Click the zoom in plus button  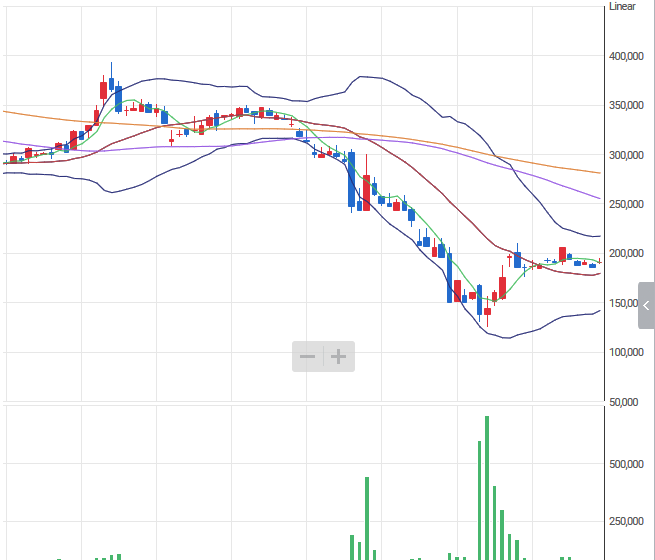click(339, 357)
